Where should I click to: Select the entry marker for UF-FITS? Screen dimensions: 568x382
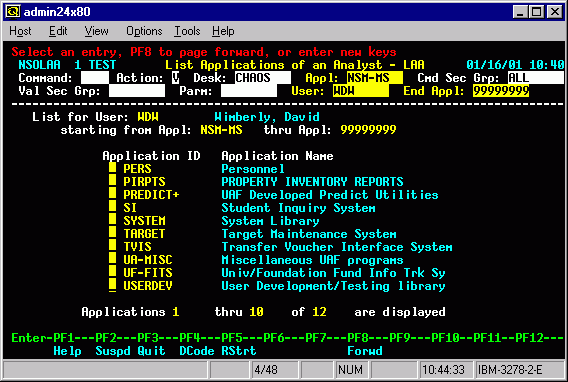(x=113, y=272)
